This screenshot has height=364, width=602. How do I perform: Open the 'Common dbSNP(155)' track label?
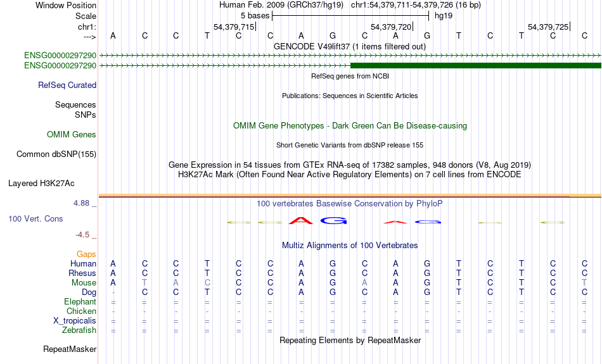pos(56,154)
